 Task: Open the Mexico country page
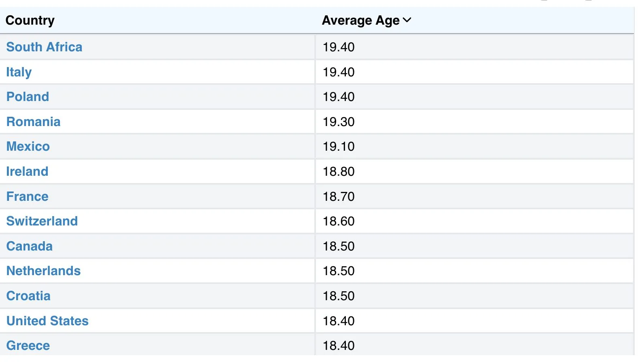tap(28, 146)
